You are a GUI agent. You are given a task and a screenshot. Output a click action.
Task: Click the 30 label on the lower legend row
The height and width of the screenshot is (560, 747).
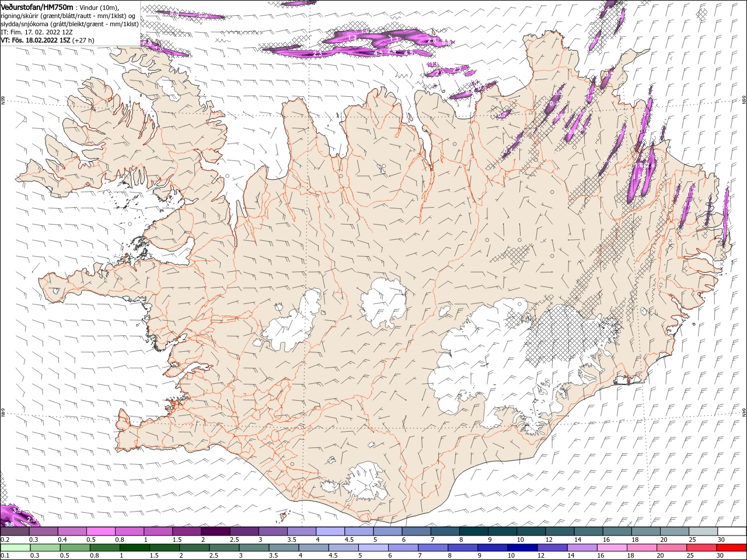(x=720, y=555)
